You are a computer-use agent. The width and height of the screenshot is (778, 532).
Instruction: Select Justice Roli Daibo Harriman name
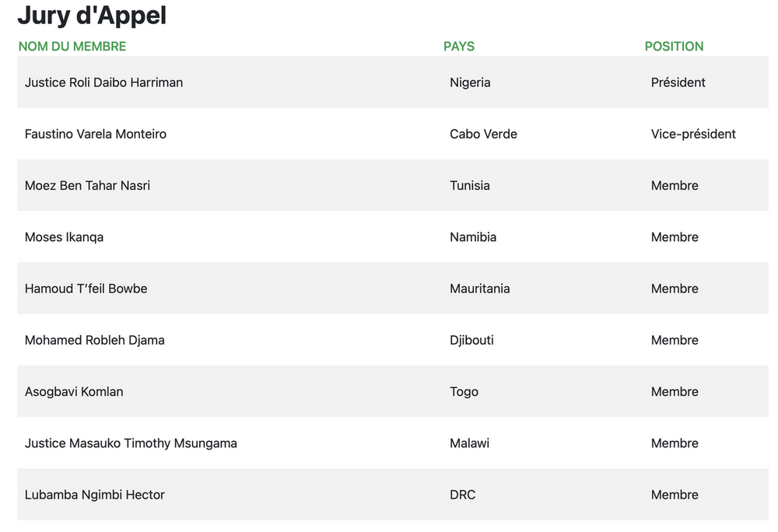tap(103, 82)
